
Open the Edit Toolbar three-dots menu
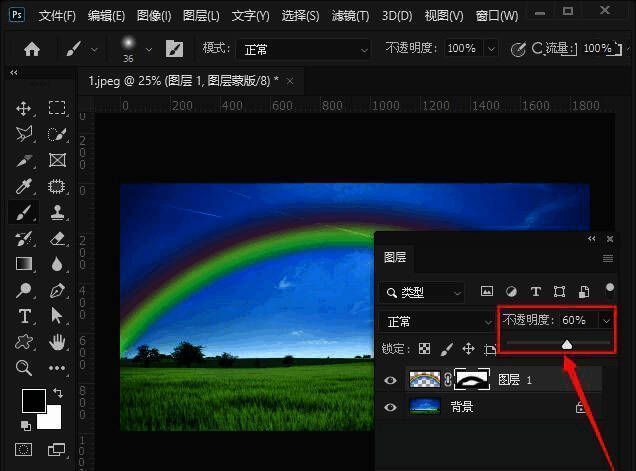click(x=57, y=368)
